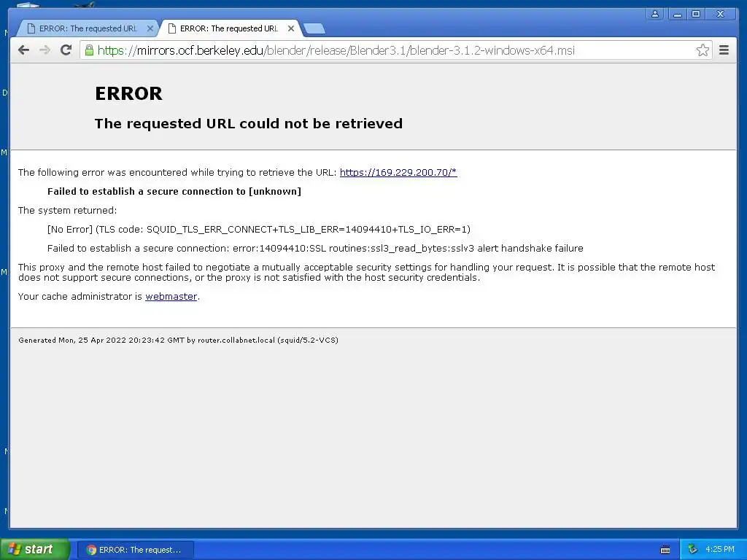747x560 pixels.
Task: Select the second active ERROR tab
Action: pos(228,28)
